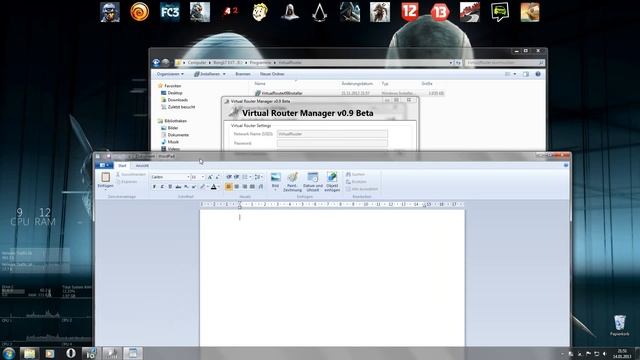Click Installieren in the Explorer toolbar
This screenshot has height=360, width=640.
209,74
